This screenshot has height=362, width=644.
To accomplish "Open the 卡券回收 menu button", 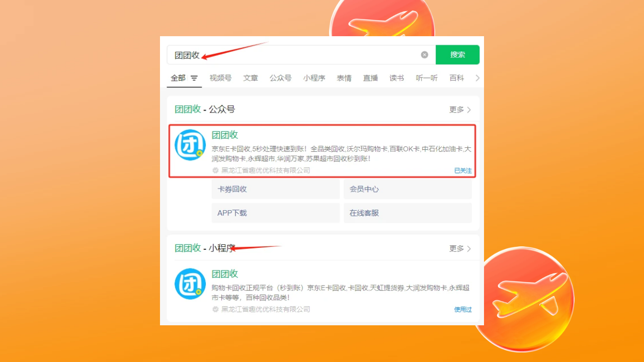I will pyautogui.click(x=276, y=189).
